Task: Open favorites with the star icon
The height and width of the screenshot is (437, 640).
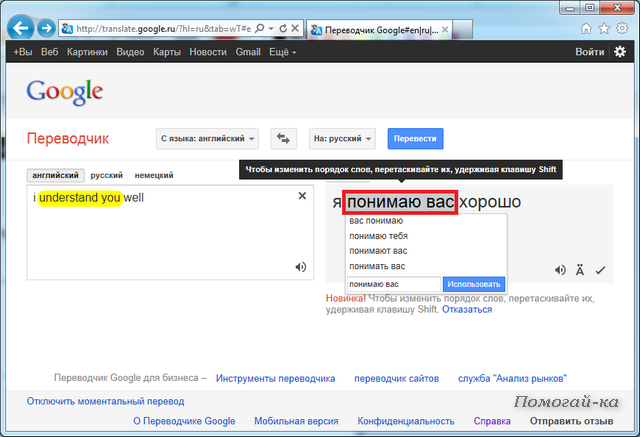Action: 604,29
